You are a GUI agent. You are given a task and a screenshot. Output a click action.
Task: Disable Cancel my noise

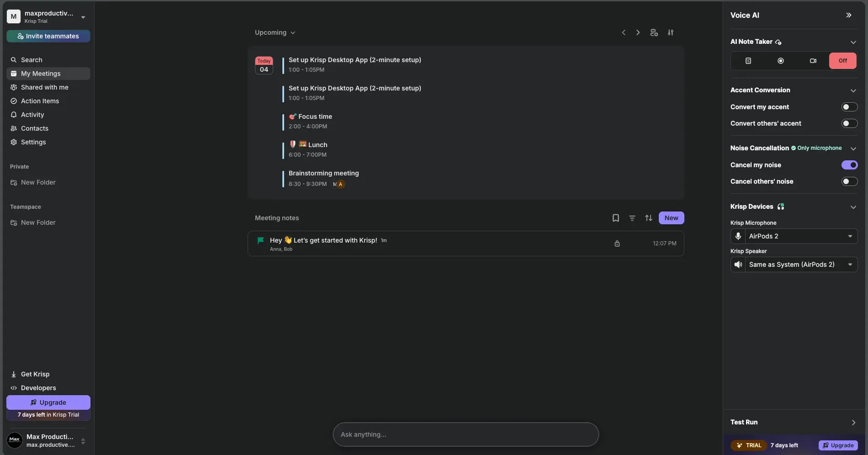[849, 165]
